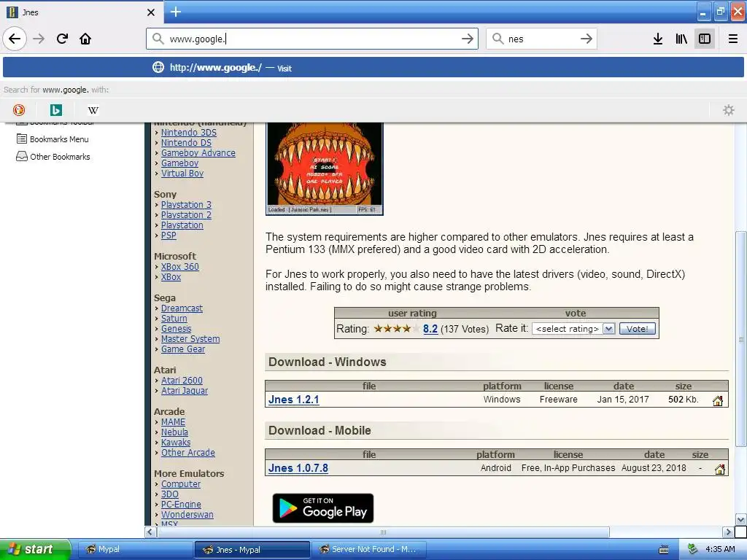Open the Master System link

[x=190, y=338]
